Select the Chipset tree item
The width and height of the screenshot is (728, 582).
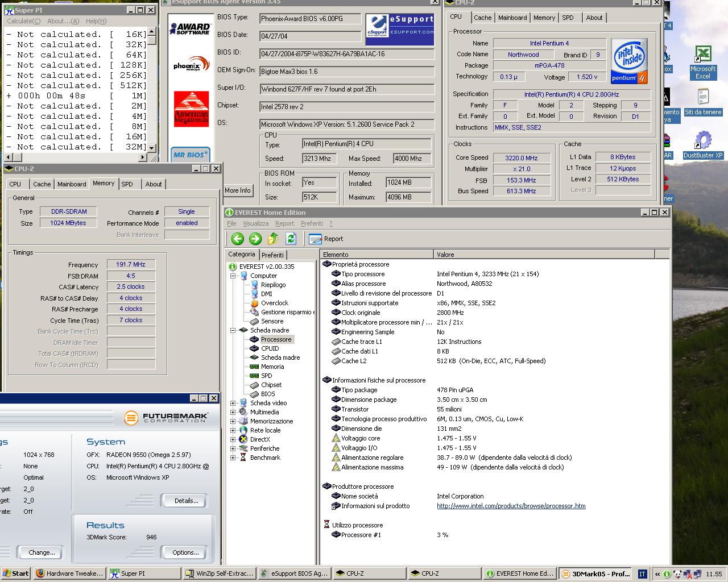point(271,385)
